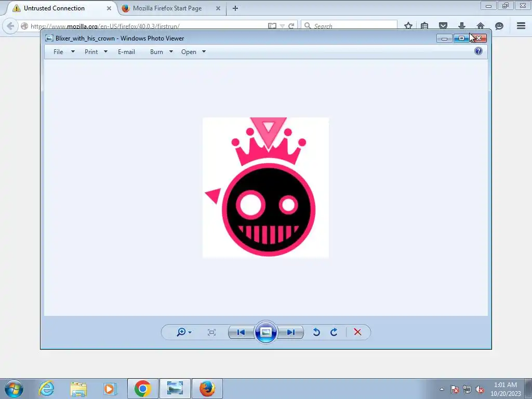Go to the next photo

291,332
